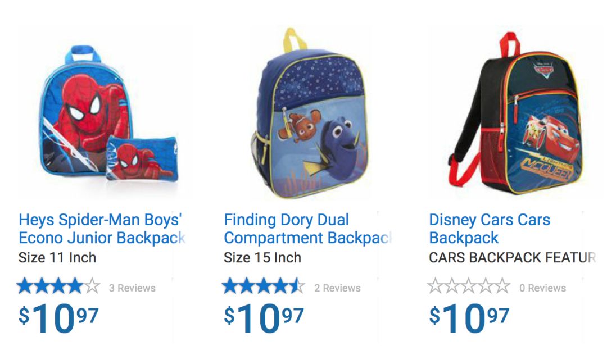This screenshot has width=607, height=364.
Task: Click the CARS BACKPACK FEATUR description text
Action: tap(511, 258)
